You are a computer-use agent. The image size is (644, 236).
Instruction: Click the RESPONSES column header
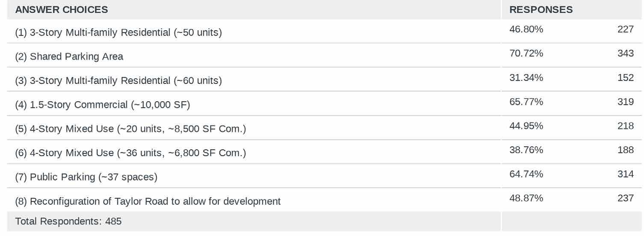pos(541,9)
